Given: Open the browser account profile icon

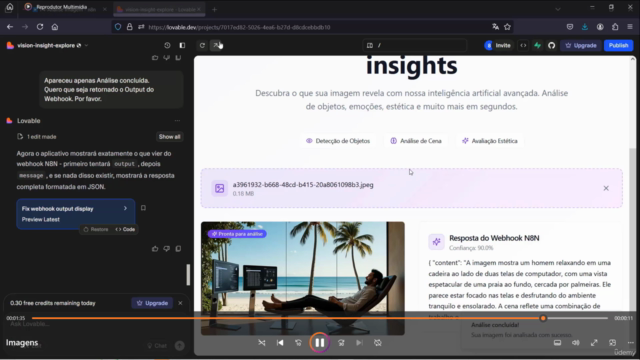Looking at the screenshot, I should pyautogui.click(x=600, y=27).
